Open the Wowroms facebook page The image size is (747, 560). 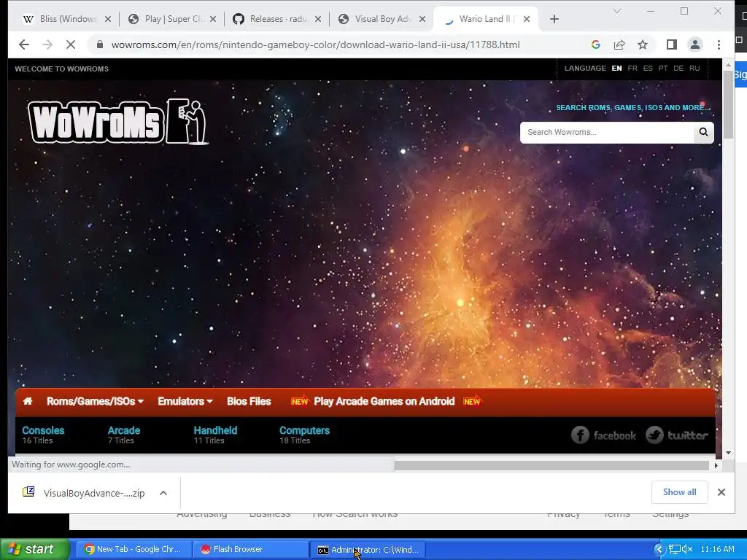603,435
